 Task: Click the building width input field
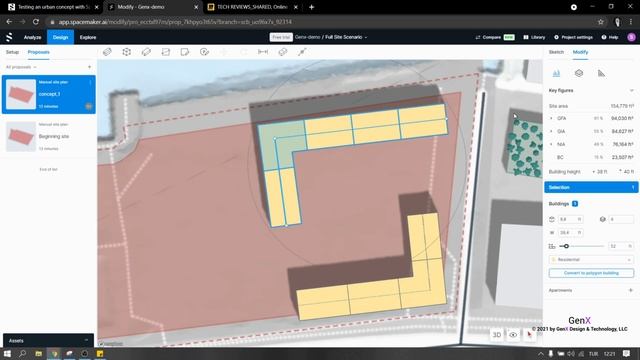click(x=570, y=233)
